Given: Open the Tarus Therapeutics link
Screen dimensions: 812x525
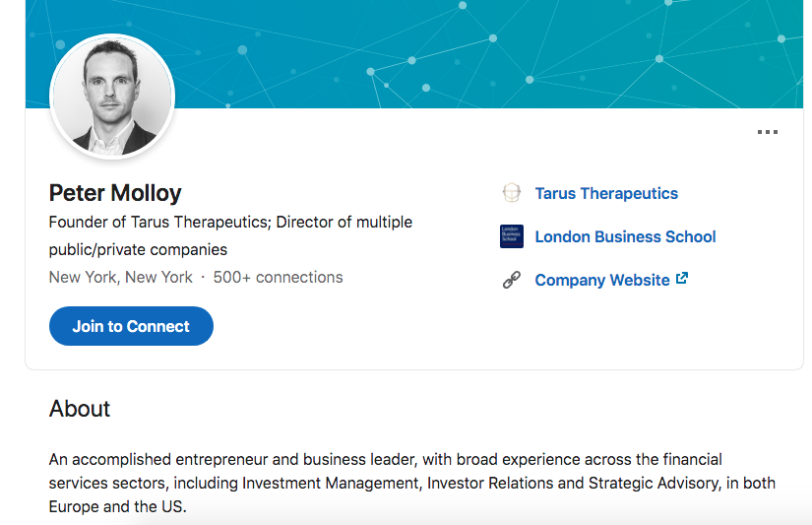Looking at the screenshot, I should [x=606, y=193].
